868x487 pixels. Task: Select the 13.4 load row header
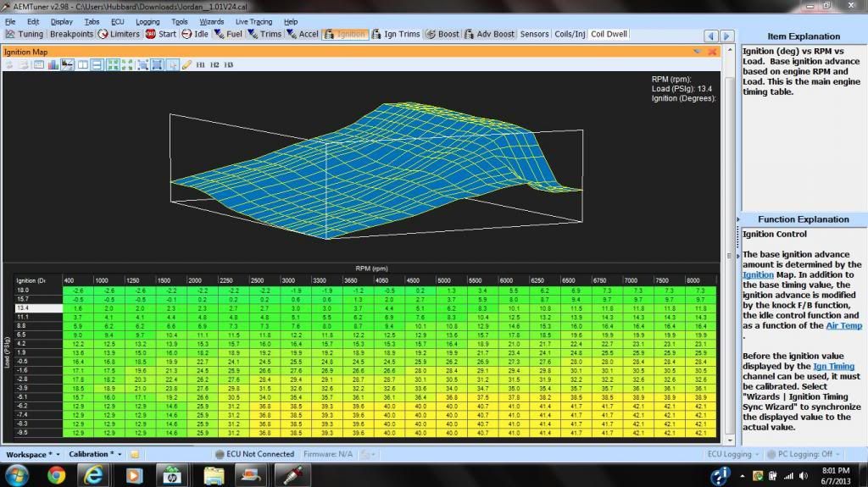tap(38, 307)
